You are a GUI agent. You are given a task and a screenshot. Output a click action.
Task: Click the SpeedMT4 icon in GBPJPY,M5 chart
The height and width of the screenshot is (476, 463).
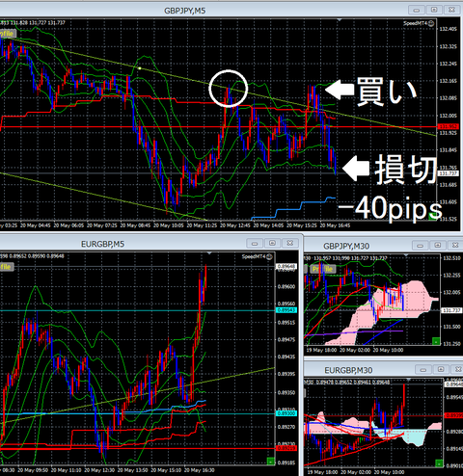431,23
